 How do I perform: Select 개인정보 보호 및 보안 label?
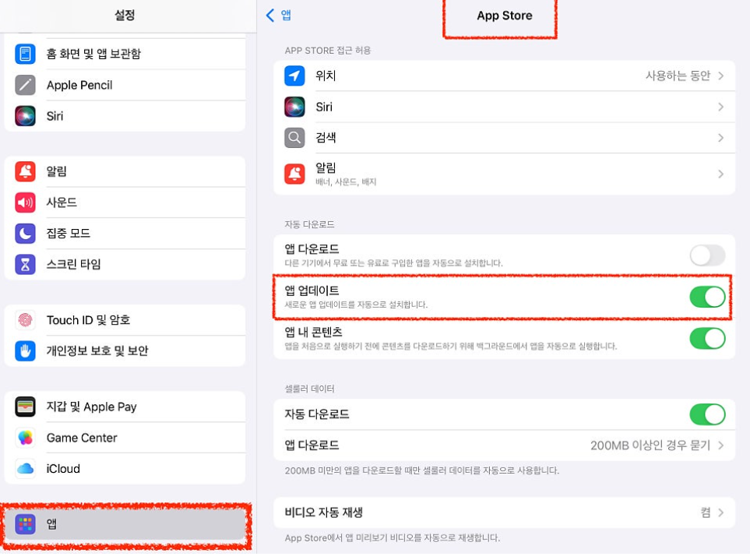click(97, 351)
